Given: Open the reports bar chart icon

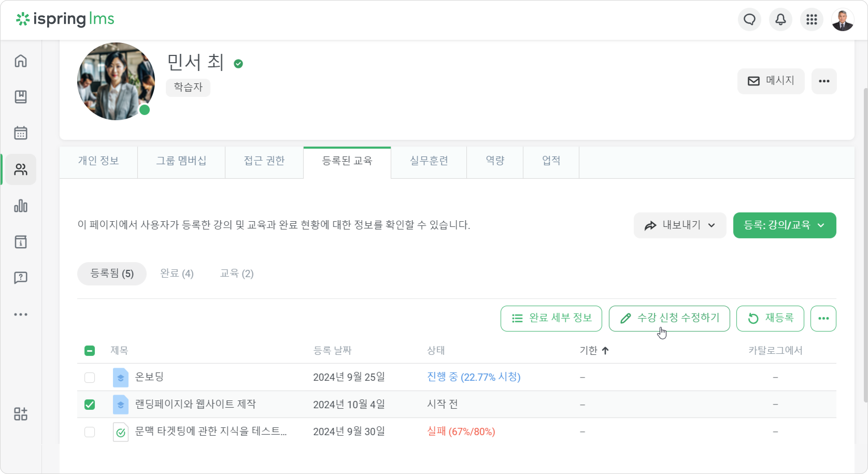Looking at the screenshot, I should tap(21, 206).
